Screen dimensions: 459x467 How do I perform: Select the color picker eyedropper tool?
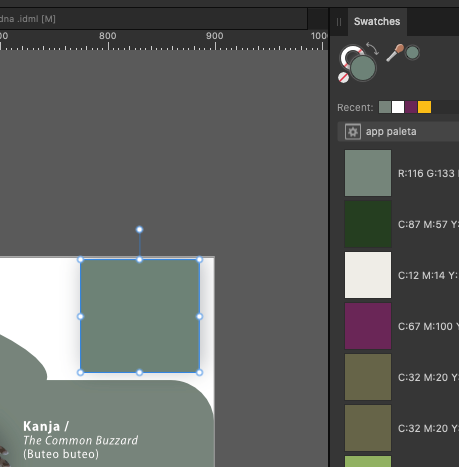pos(395,53)
